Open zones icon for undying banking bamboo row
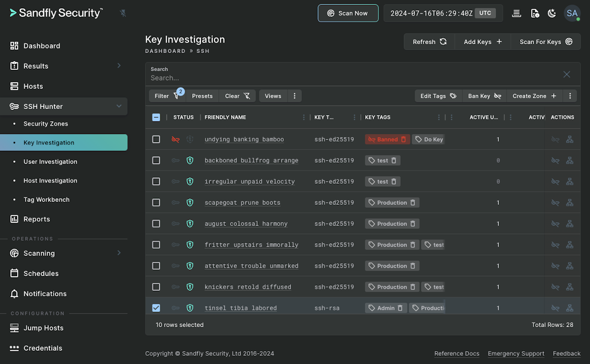Viewport: 590px width, 364px height. tap(570, 139)
